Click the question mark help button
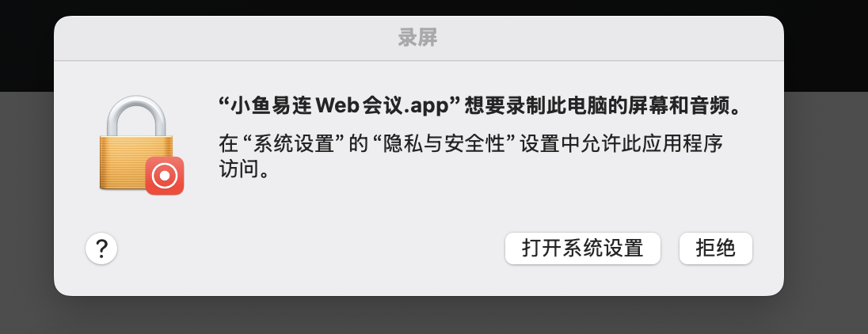Viewport: 868px width, 334px height. [x=101, y=249]
